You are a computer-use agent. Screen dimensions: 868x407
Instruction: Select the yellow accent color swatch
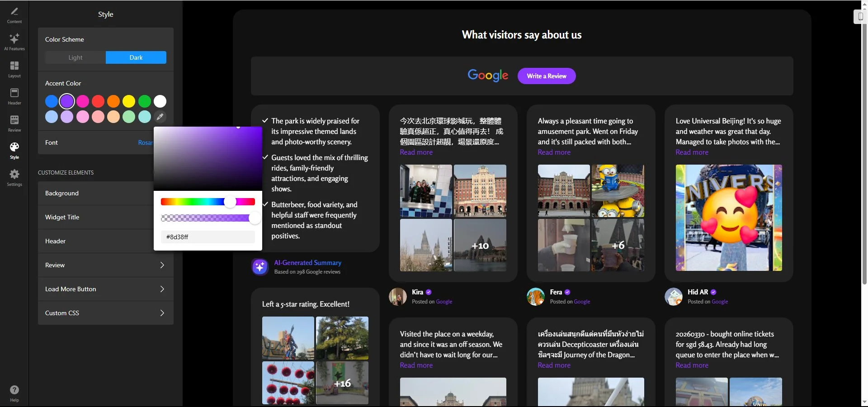point(129,101)
